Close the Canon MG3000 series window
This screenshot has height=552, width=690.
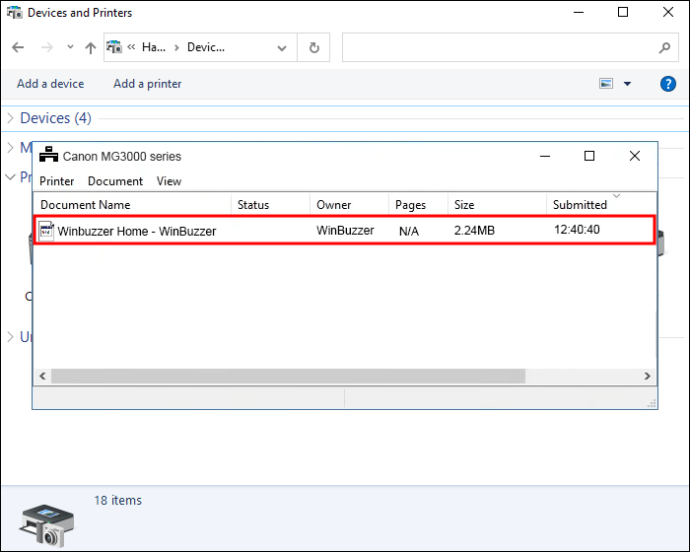tap(635, 156)
